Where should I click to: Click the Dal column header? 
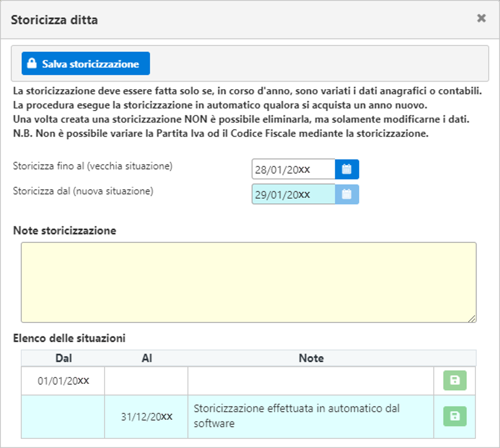point(63,358)
